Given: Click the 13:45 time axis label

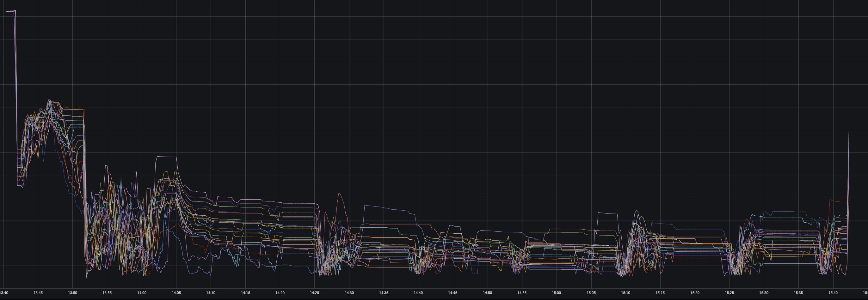Looking at the screenshot, I should tap(38, 293).
